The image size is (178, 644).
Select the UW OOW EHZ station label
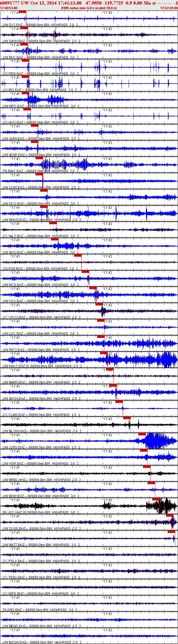click(x=13, y=187)
